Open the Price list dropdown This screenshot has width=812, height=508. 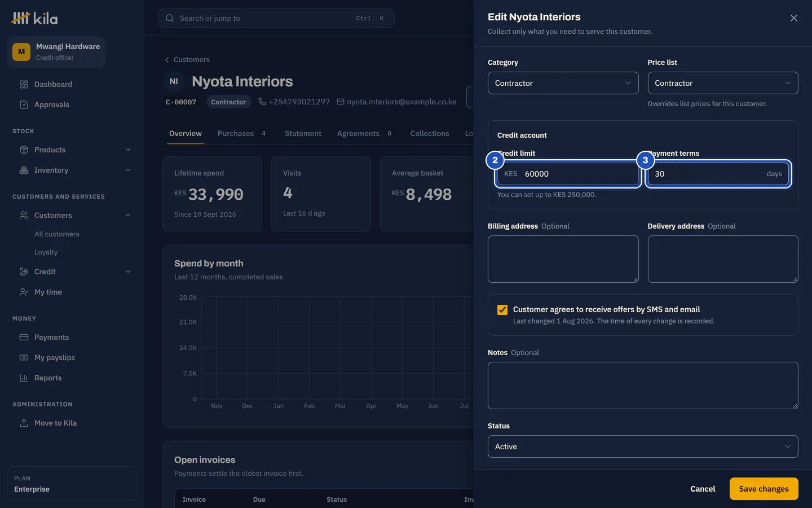pyautogui.click(x=723, y=83)
